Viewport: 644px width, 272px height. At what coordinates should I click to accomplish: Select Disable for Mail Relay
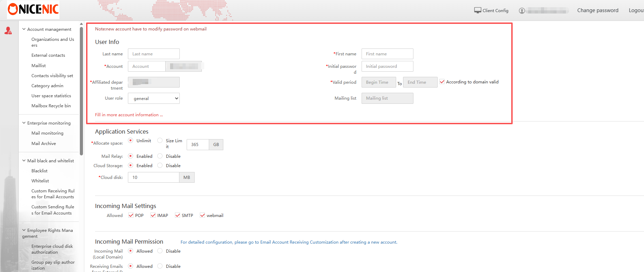pos(160,156)
